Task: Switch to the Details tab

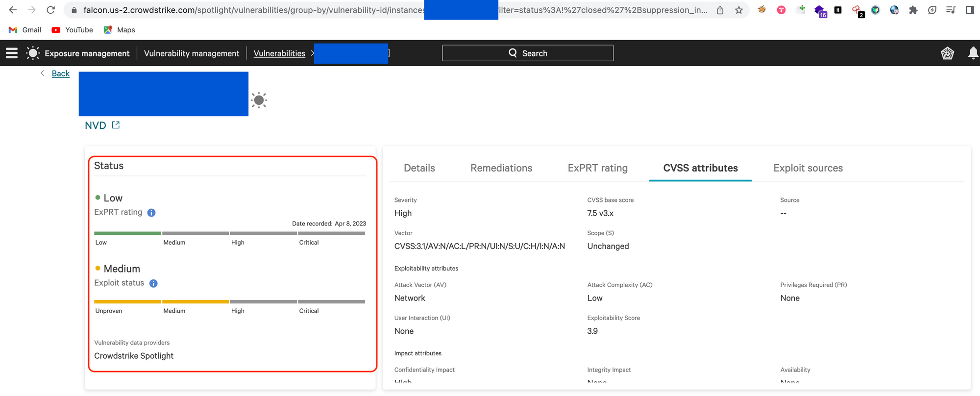Action: (x=419, y=168)
